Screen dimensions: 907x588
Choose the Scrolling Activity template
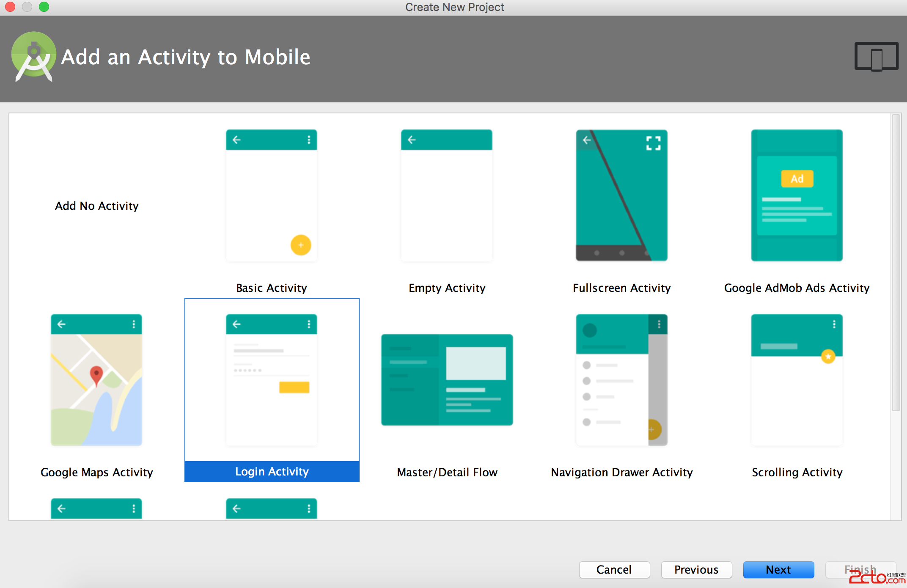pyautogui.click(x=797, y=379)
